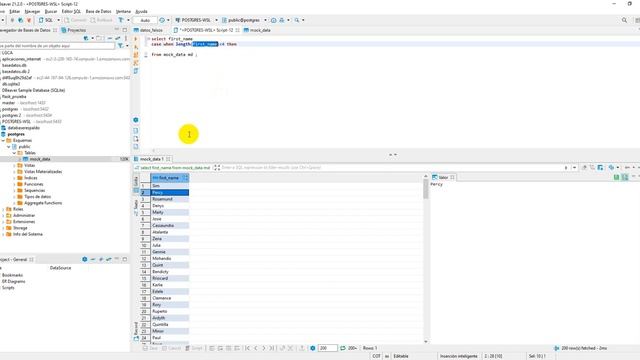The image size is (640, 360).
Task: Collapse the public schema node
Action: 9,147
